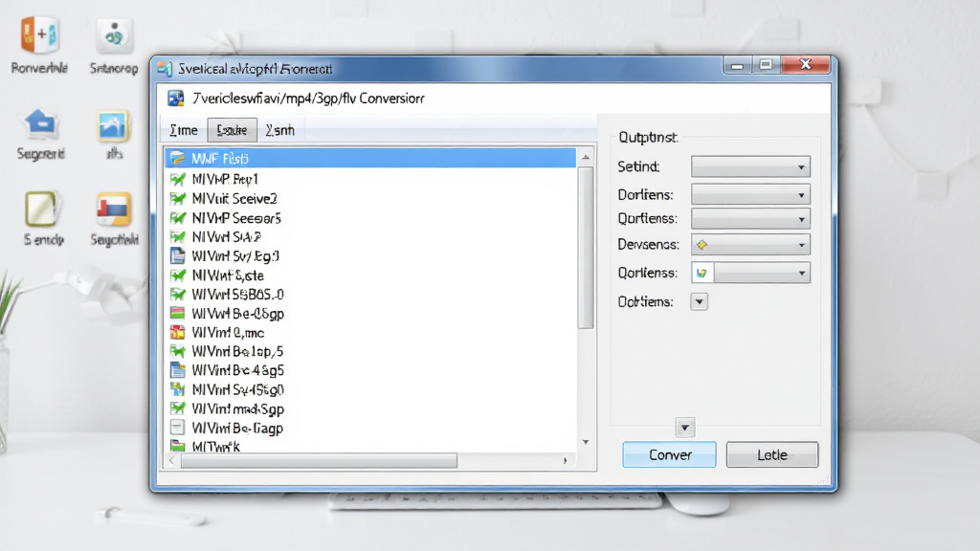Open the Segcrerid desktop icon
The height and width of the screenshot is (551, 980).
(40, 123)
